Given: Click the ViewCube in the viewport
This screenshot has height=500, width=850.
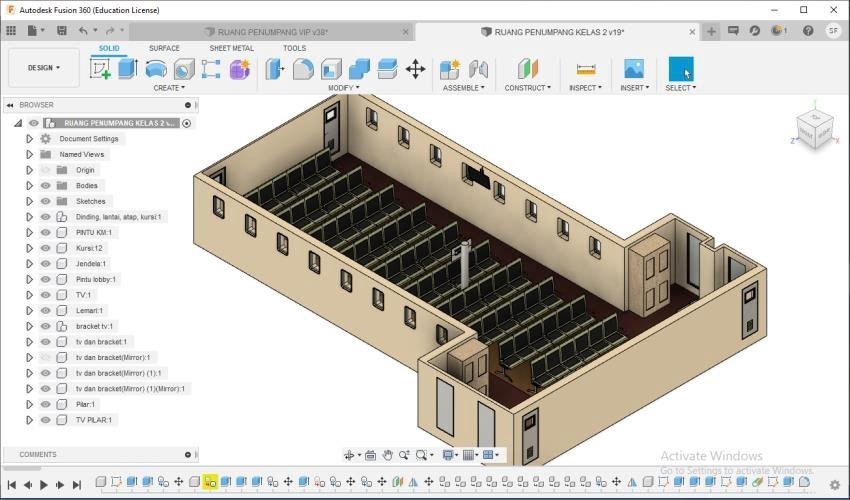Looking at the screenshot, I should [814, 129].
